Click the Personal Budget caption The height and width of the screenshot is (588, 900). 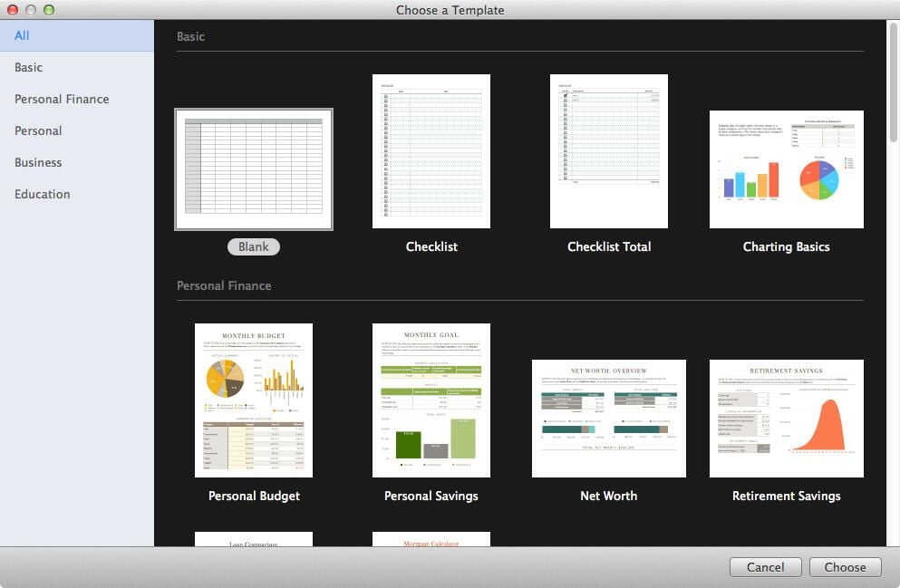(x=254, y=496)
